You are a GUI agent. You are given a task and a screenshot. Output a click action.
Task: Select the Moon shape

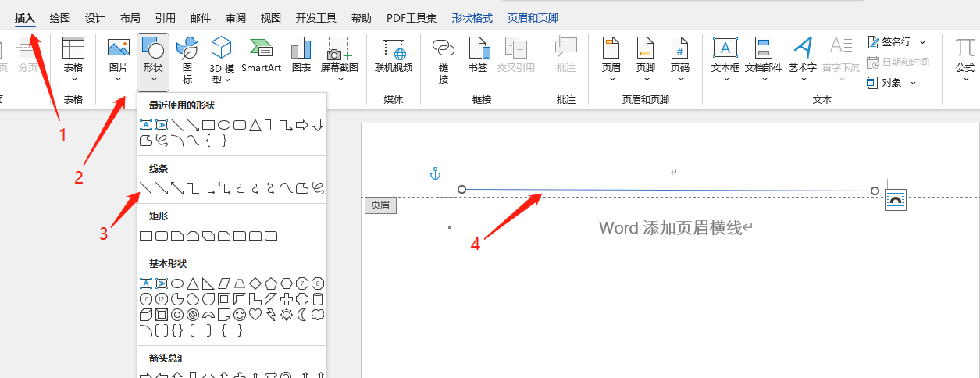(302, 315)
